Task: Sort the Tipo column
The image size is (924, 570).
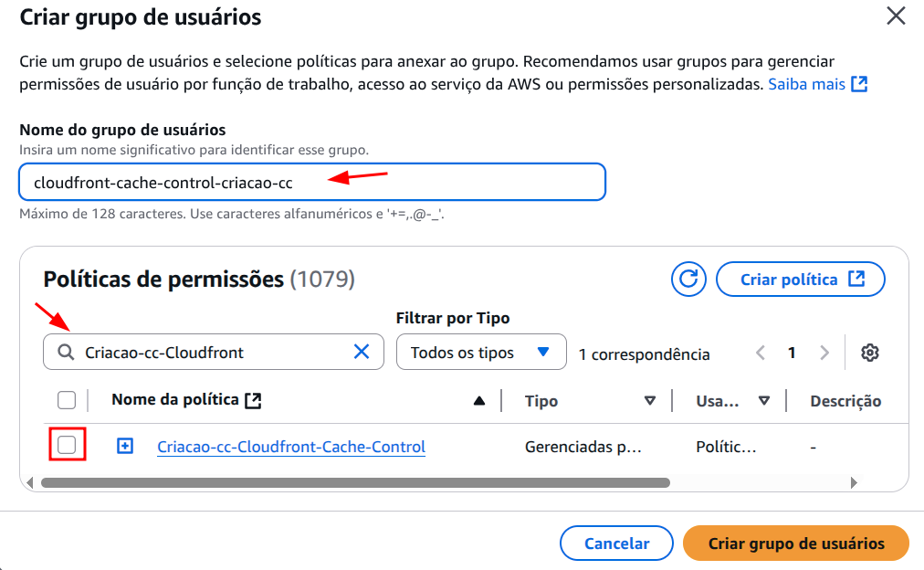Action: pyautogui.click(x=650, y=401)
